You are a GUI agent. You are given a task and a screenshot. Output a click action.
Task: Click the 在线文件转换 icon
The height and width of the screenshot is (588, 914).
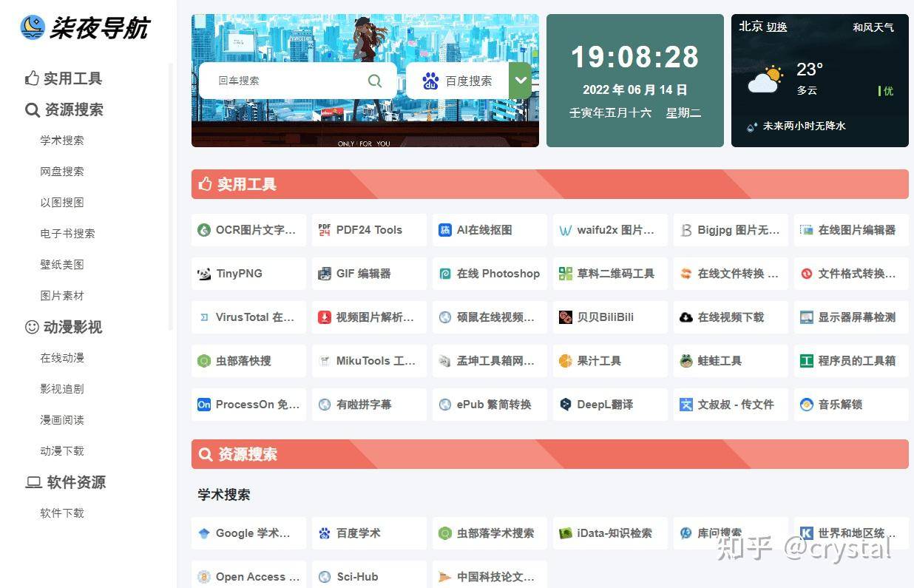click(686, 274)
